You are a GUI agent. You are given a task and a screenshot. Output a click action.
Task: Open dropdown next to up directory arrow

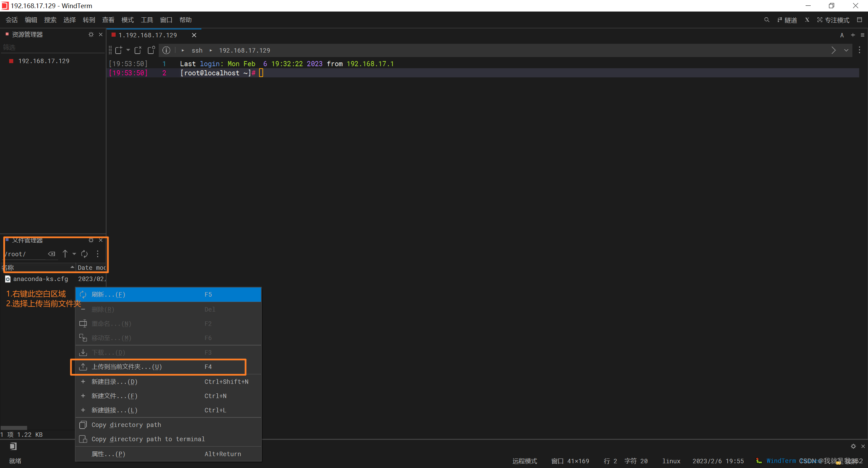click(x=74, y=254)
